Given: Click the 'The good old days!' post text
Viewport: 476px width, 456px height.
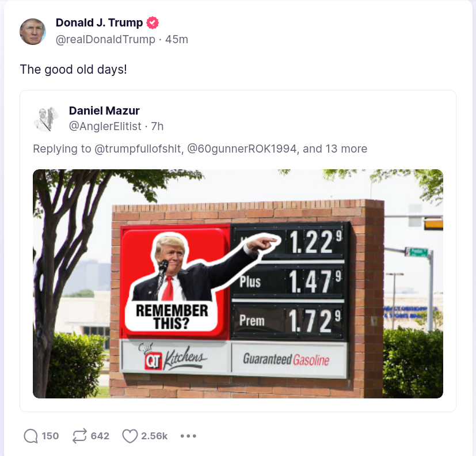Looking at the screenshot, I should coord(73,70).
